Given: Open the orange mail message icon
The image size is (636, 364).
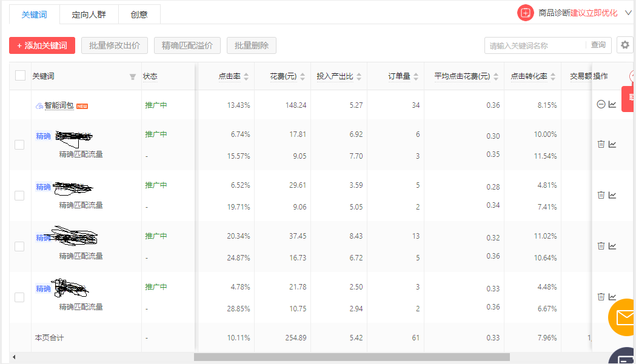Looking at the screenshot, I should tap(624, 318).
